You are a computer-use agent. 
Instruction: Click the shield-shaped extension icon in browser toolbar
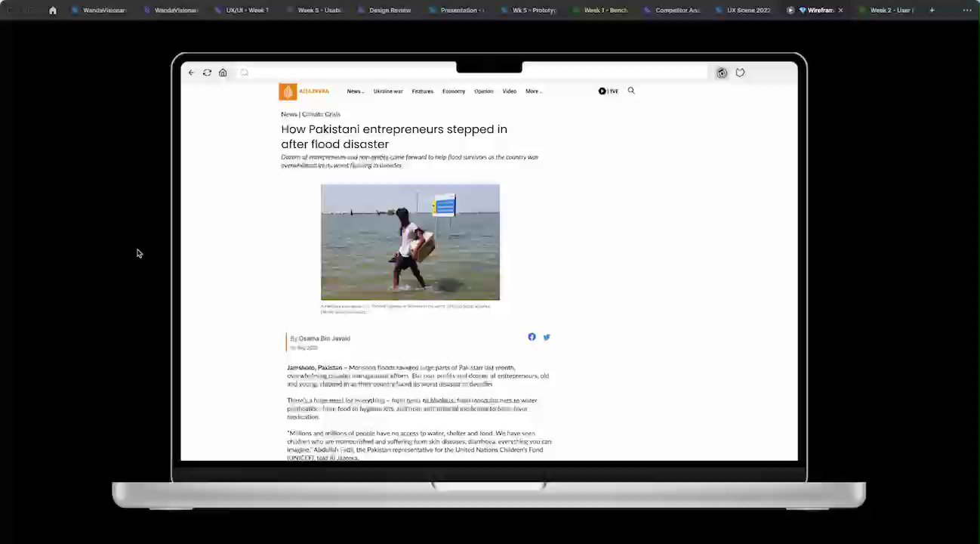click(x=740, y=73)
